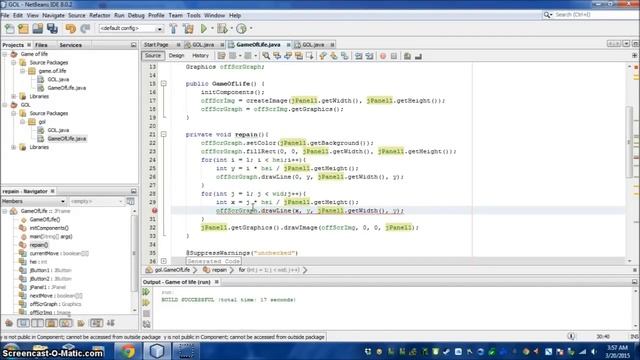Collapse the game.of.life package node
Viewport: 640px width, 360px height.
click(x=23, y=71)
